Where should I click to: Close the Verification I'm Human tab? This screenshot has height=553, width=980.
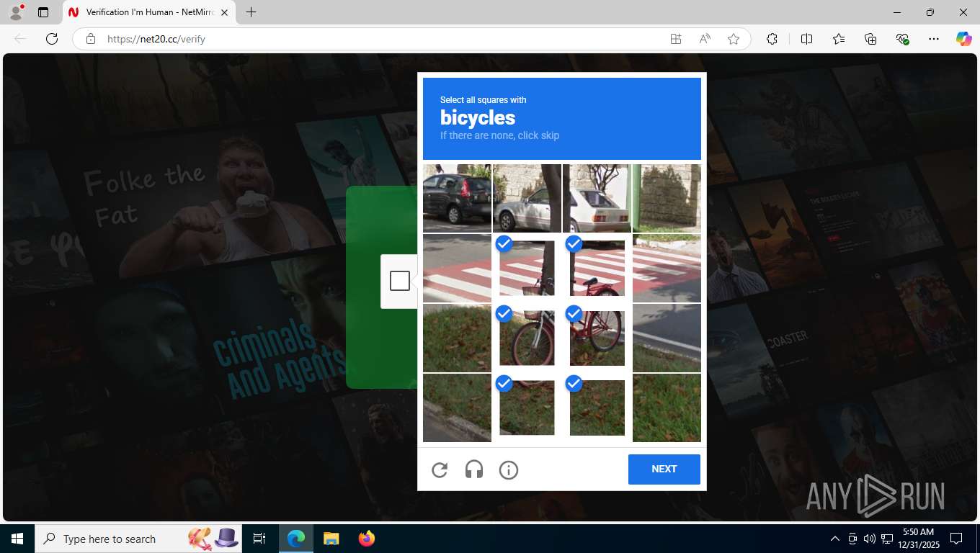click(224, 12)
